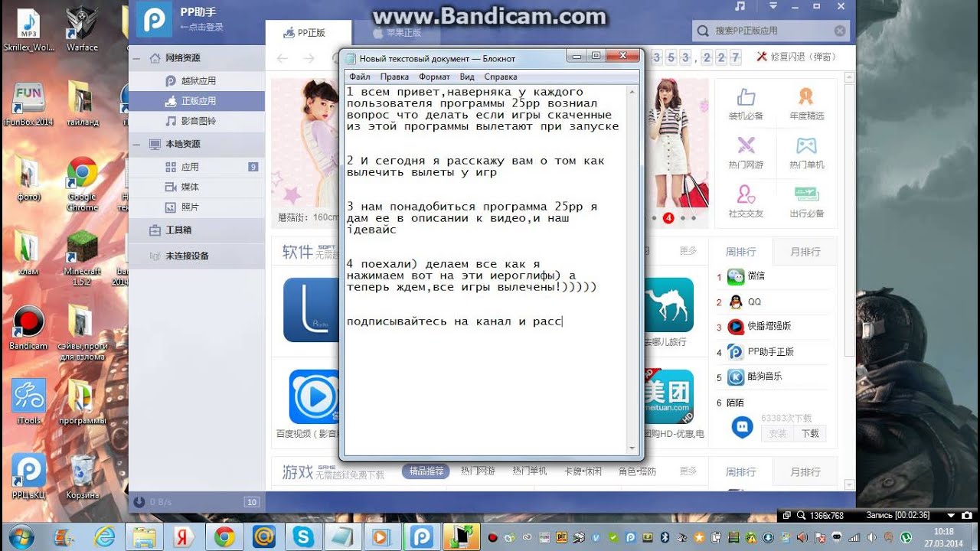Click the music note icon in PP title bar
This screenshot has height=551, width=980.
click(x=740, y=6)
